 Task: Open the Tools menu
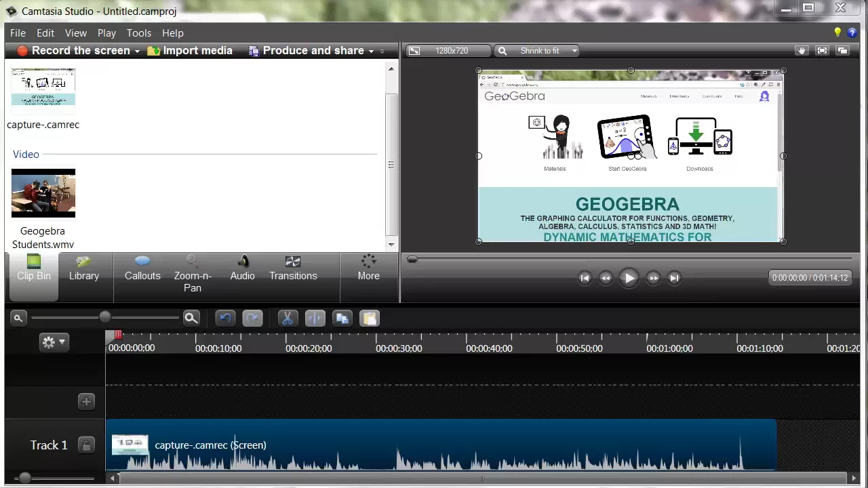click(x=139, y=33)
